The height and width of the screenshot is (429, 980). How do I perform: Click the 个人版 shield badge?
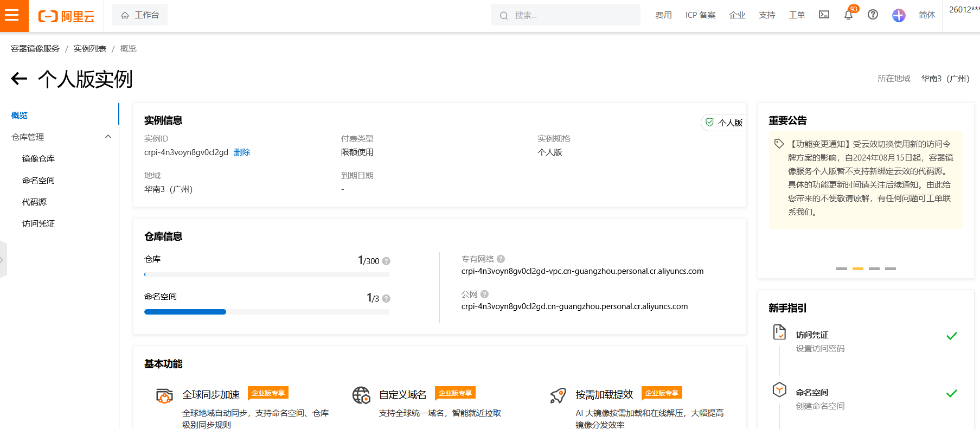point(723,123)
